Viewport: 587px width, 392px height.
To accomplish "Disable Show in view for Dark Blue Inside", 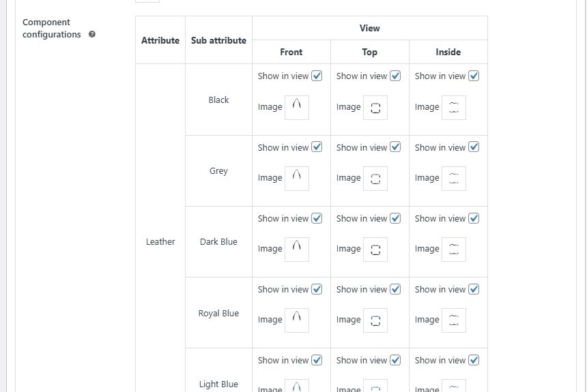I will pos(474,218).
